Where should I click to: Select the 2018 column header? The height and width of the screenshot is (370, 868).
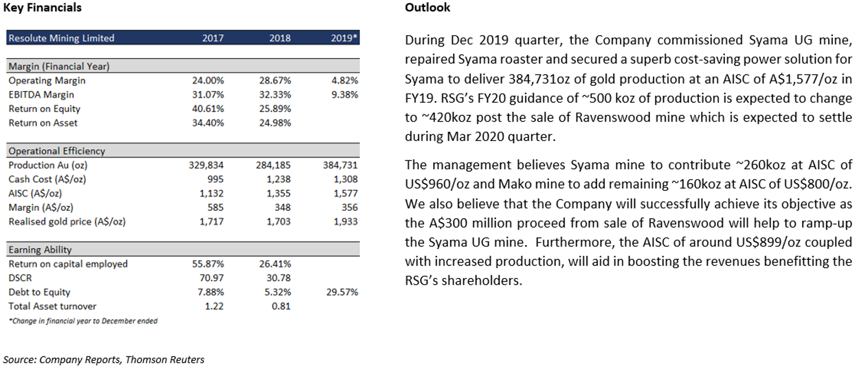[x=280, y=38]
